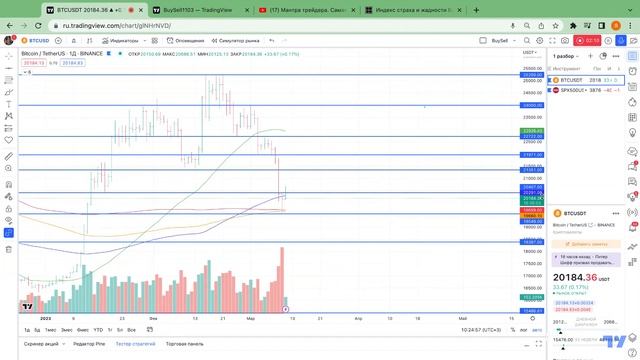
Task: Open the USDT currency dropdown on price axis
Action: point(530,53)
